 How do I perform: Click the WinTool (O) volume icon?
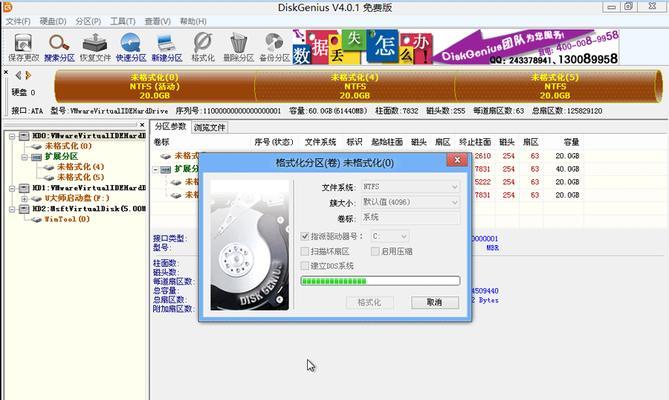pyautogui.click(x=37, y=220)
